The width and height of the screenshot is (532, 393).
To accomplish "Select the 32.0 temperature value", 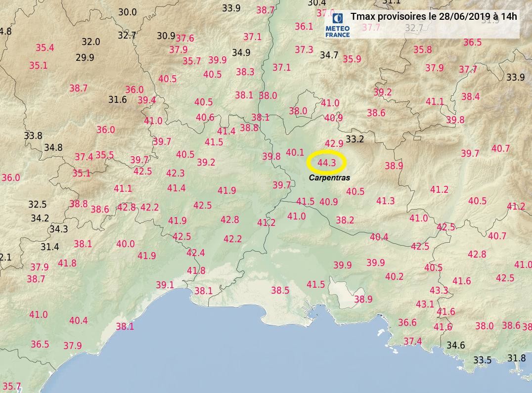I will pos(91,42).
